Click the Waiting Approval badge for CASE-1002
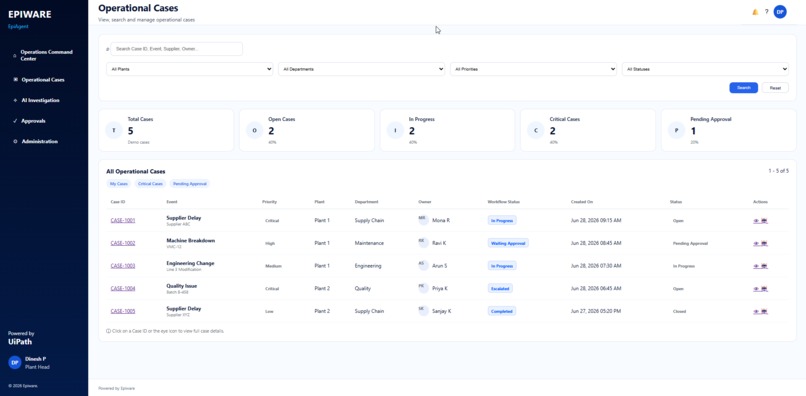The width and height of the screenshot is (806, 396). 508,243
